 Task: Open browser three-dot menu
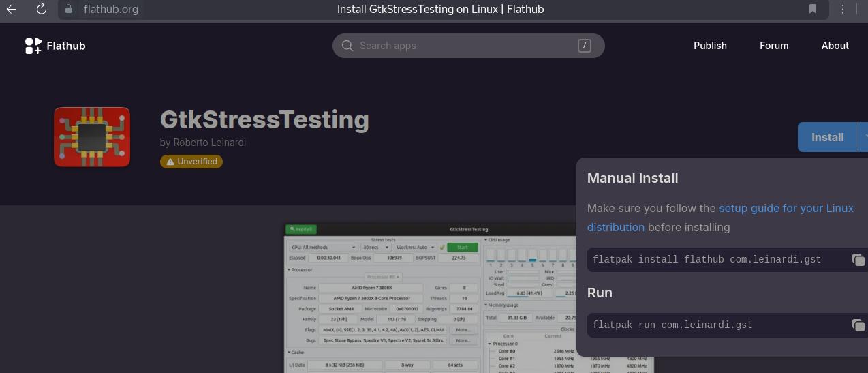click(x=843, y=9)
